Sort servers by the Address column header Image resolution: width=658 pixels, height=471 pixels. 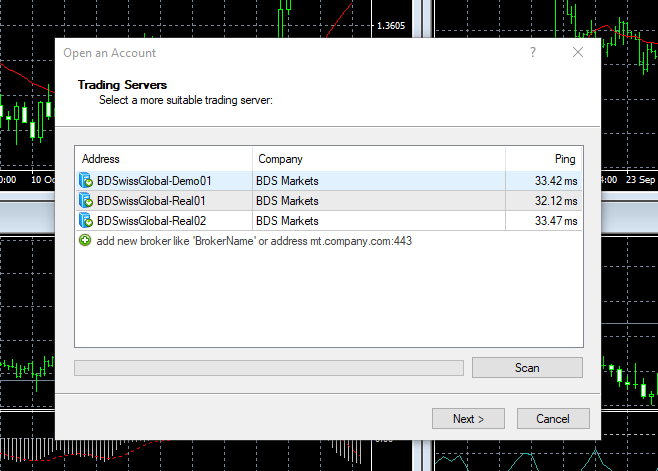[x=164, y=159]
